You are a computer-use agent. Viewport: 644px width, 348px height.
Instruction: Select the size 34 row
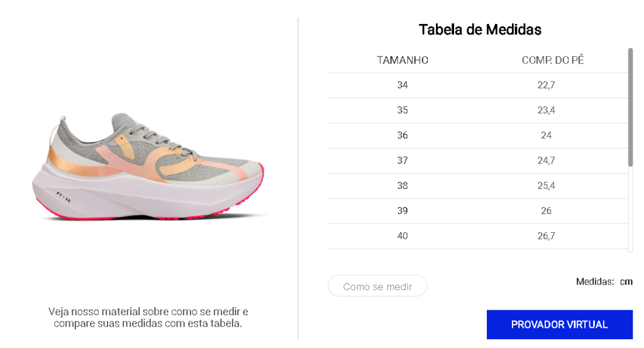point(478,86)
